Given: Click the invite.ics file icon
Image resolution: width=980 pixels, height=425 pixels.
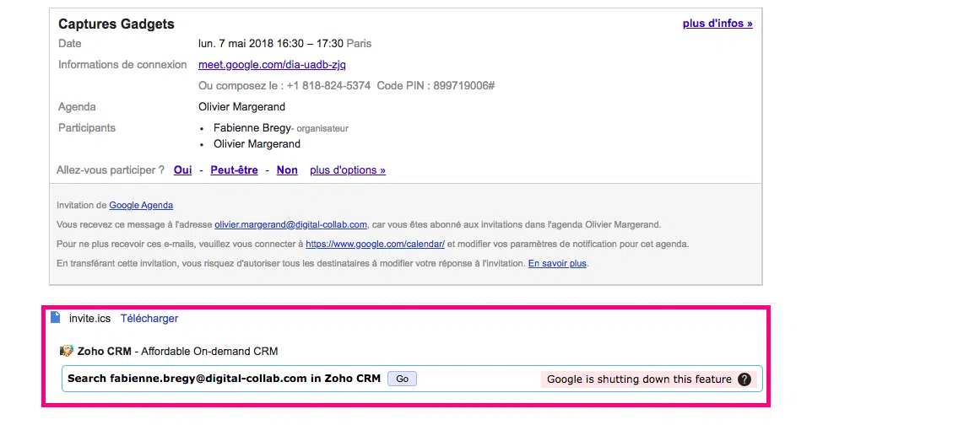Looking at the screenshot, I should [55, 318].
